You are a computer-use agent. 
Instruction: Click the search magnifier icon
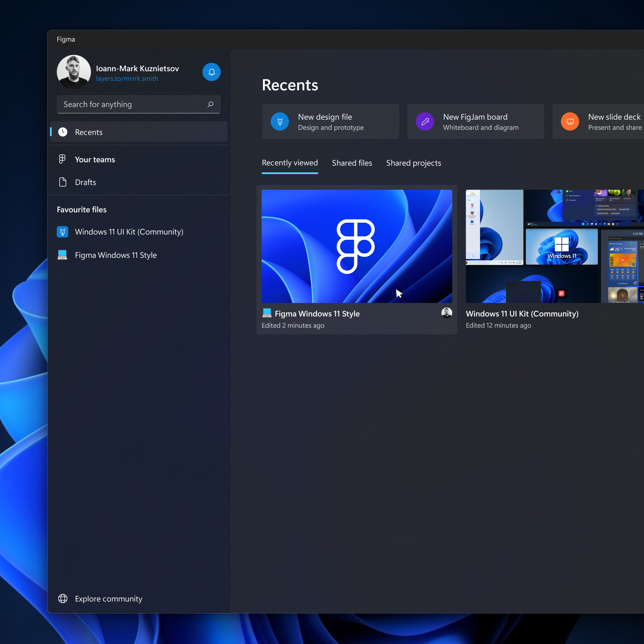210,104
